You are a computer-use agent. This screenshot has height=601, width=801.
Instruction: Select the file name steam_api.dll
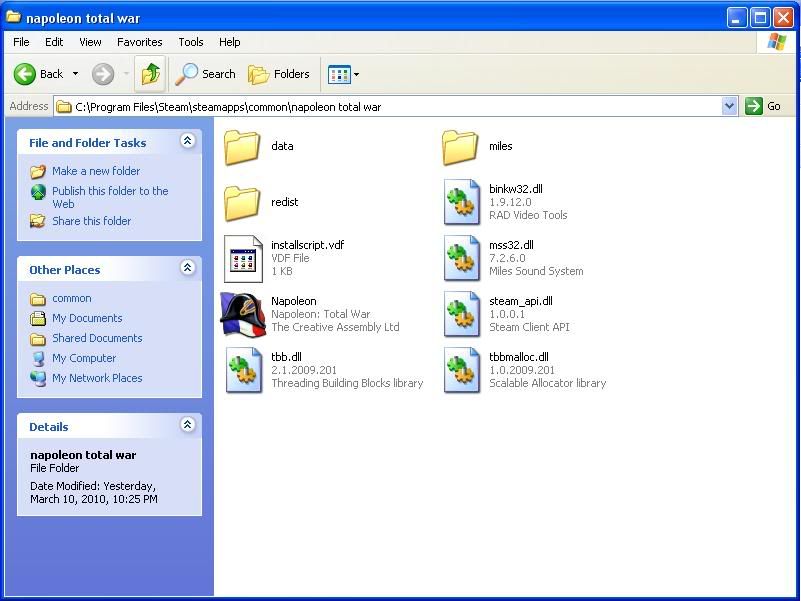pyautogui.click(x=521, y=302)
